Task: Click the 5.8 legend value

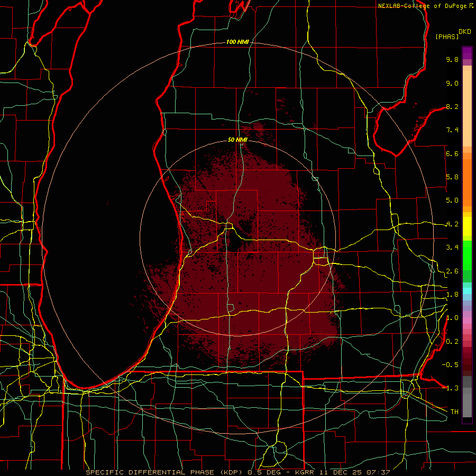Action: (452, 177)
